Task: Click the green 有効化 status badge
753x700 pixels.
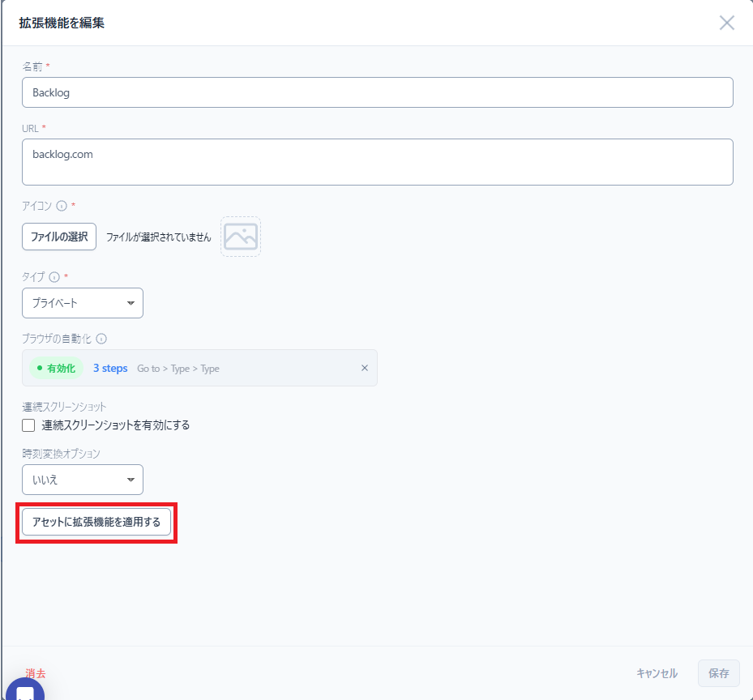Action: click(x=57, y=368)
